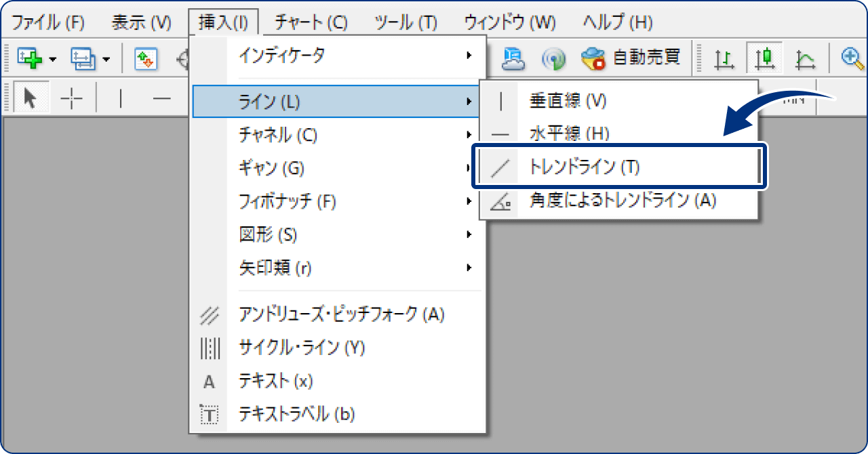868x454 pixels.
Task: Open the ツール (T) menu
Action: tap(405, 22)
